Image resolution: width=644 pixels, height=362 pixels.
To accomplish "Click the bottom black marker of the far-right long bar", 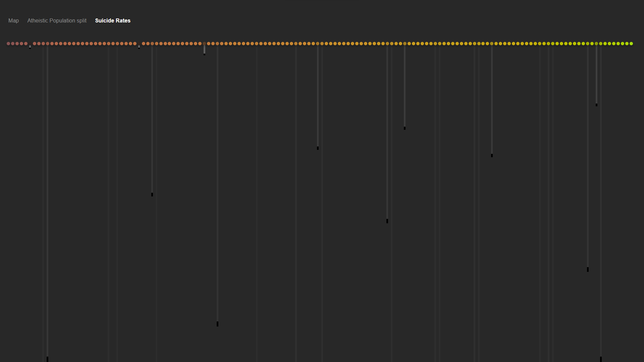I will pyautogui.click(x=601, y=359).
